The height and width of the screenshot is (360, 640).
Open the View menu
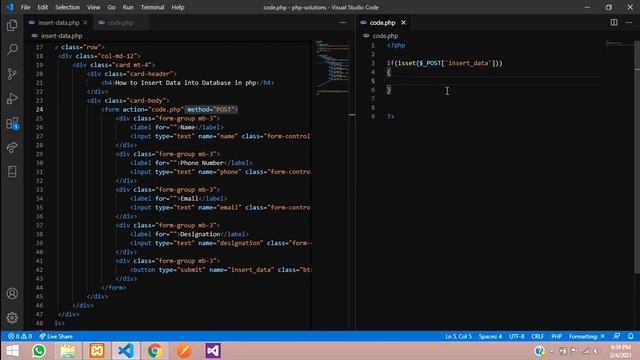(x=93, y=7)
